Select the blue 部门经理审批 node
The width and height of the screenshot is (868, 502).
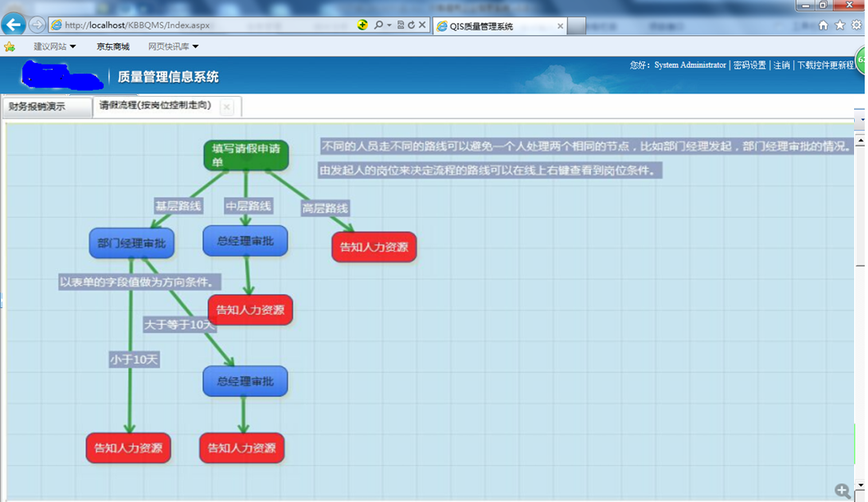pos(131,243)
